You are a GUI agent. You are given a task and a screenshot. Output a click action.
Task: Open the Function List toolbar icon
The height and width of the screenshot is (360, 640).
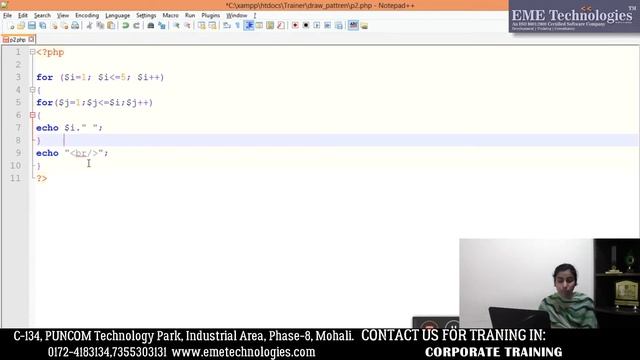[x=281, y=26]
